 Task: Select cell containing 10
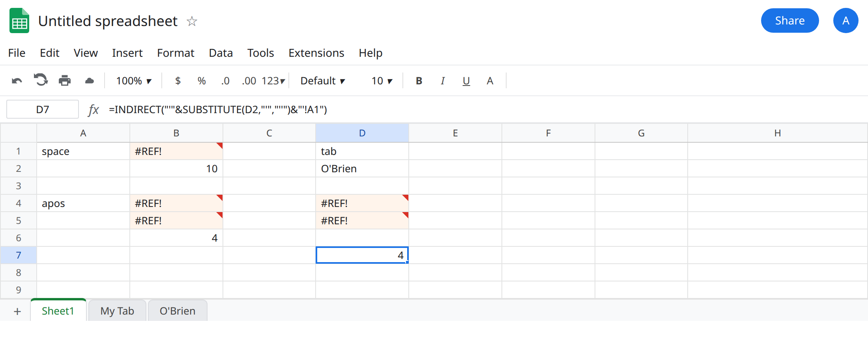[176, 169]
